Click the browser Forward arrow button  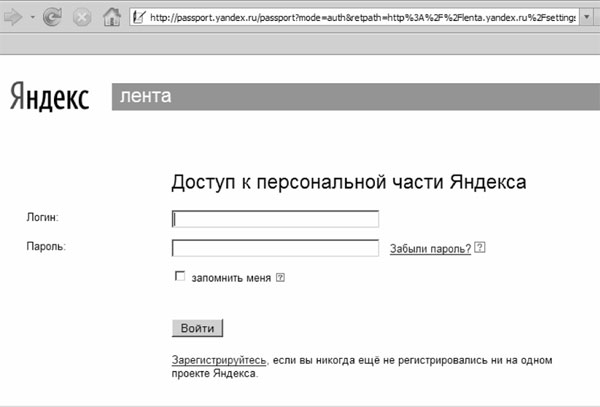(x=14, y=17)
